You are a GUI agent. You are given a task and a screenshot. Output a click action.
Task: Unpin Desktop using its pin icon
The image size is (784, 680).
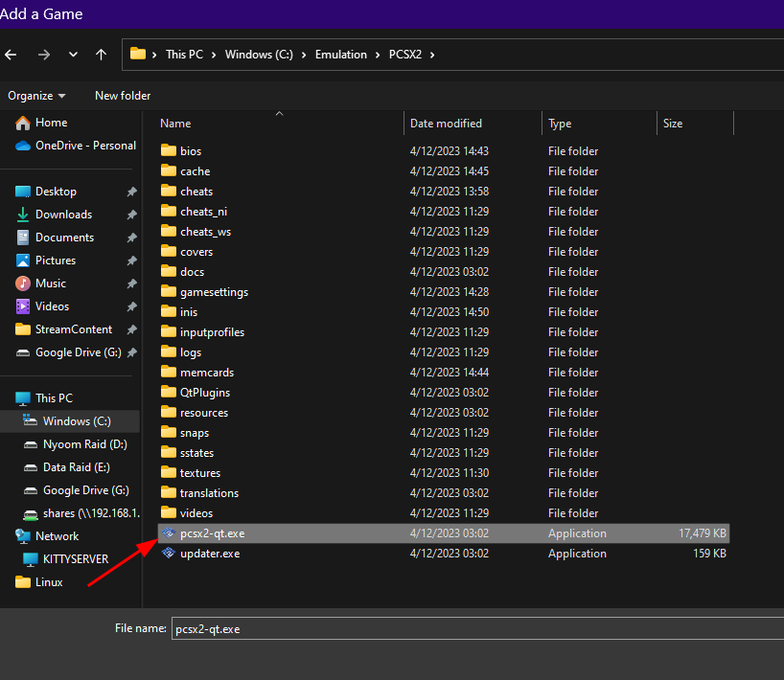[131, 192]
